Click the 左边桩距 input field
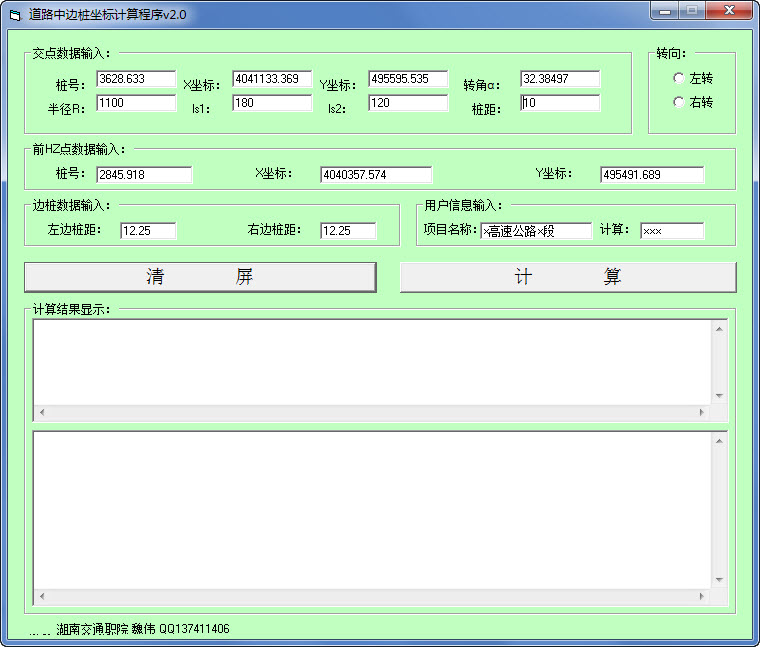 [x=148, y=231]
